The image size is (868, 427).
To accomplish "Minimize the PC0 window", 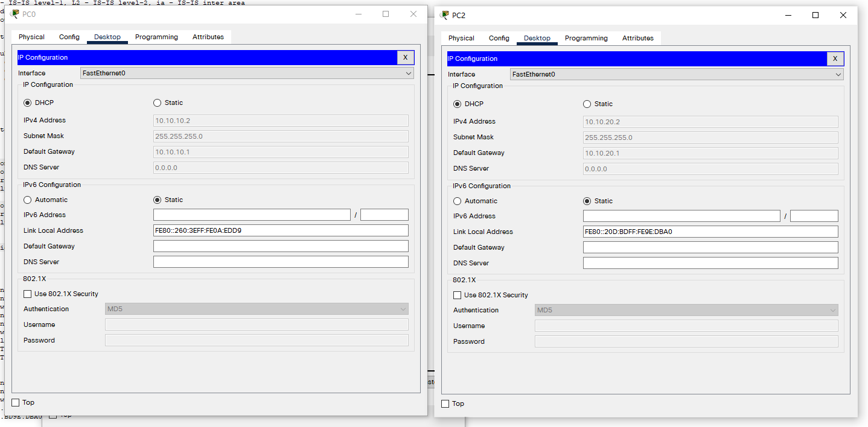I will coord(358,14).
